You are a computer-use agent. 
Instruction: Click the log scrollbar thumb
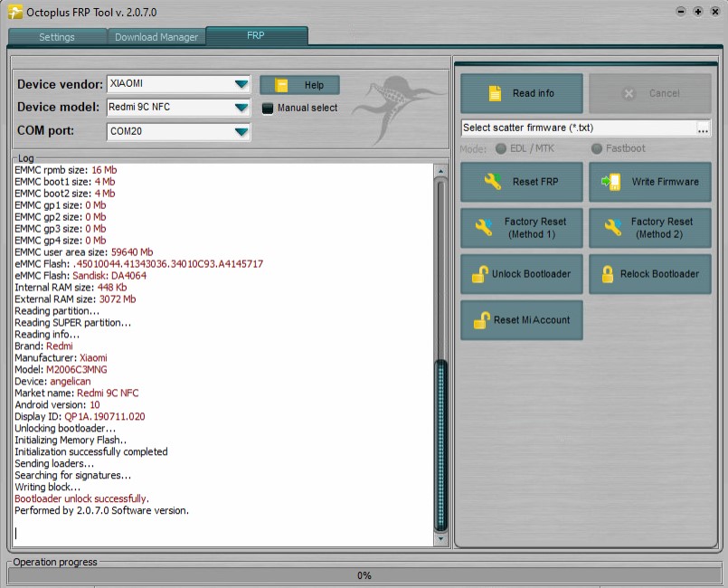click(440, 445)
